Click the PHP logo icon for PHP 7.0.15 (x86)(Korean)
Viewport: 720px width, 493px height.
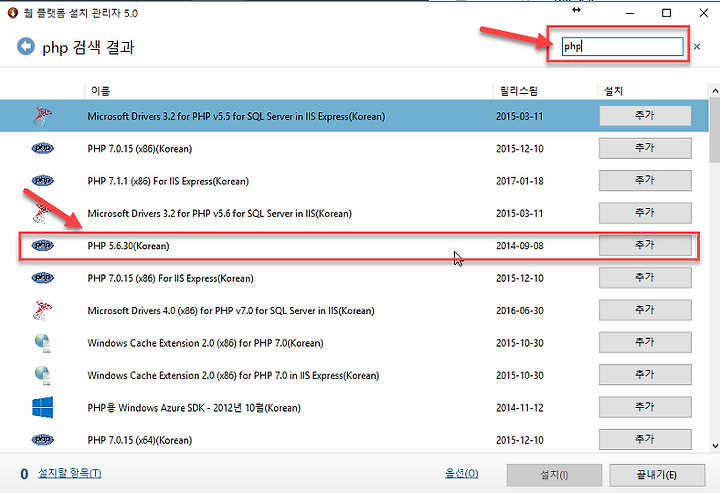coord(43,148)
